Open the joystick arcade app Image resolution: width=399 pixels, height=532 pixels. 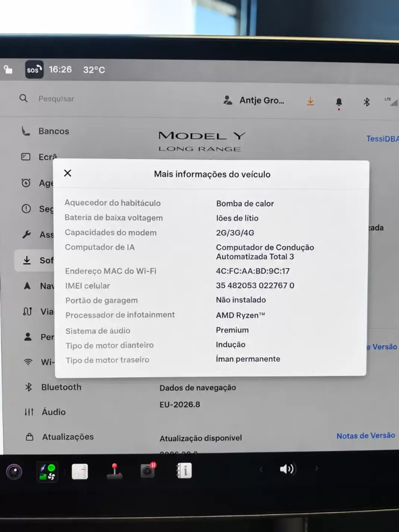coord(114,471)
